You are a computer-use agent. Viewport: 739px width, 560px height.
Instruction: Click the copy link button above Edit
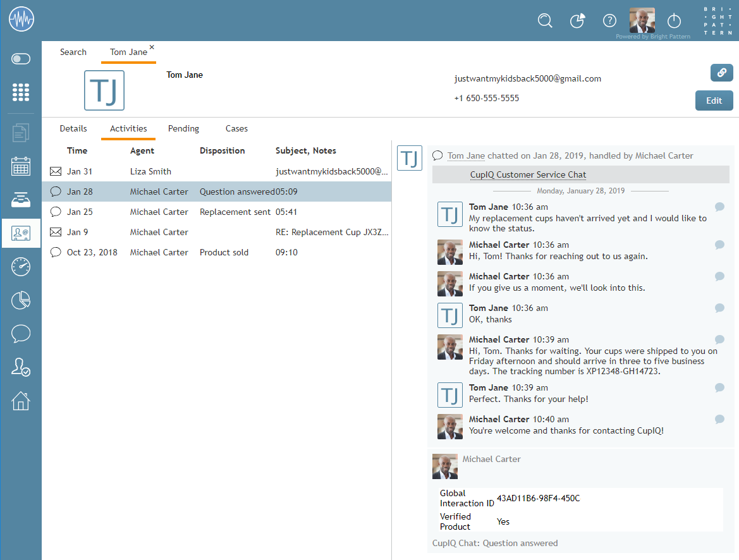coord(721,73)
